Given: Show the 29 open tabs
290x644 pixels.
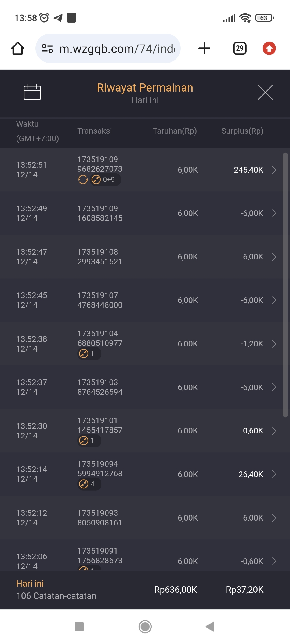Looking at the screenshot, I should (240, 49).
